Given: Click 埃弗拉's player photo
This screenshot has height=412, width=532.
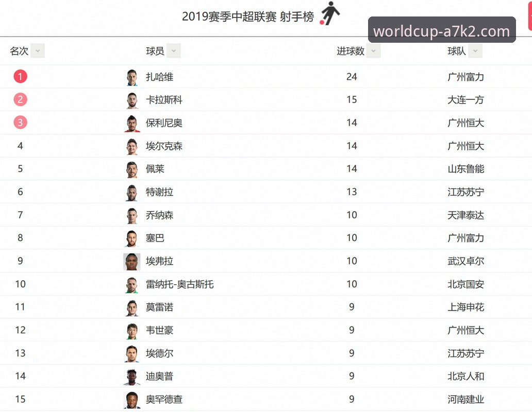Looking at the screenshot, I should coord(132,262).
